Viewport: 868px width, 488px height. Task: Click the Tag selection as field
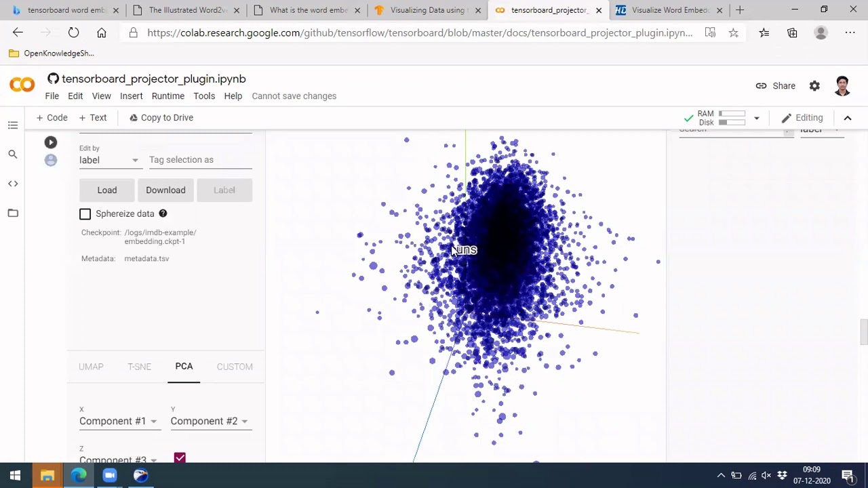[x=200, y=160]
